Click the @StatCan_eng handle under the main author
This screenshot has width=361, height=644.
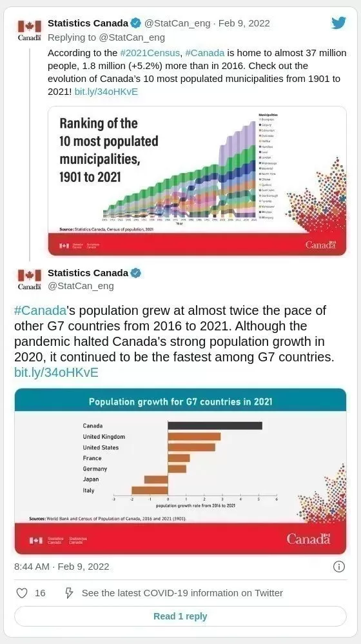click(x=81, y=286)
